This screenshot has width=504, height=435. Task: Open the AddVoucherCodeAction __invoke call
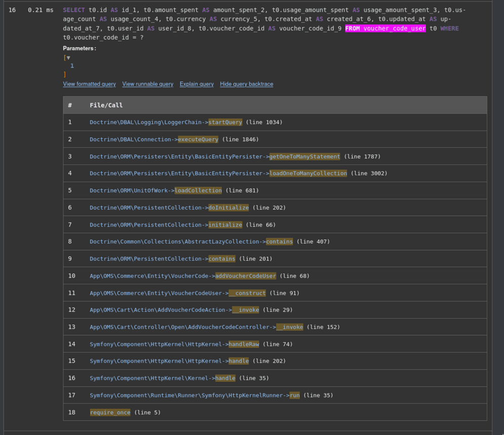point(174,310)
